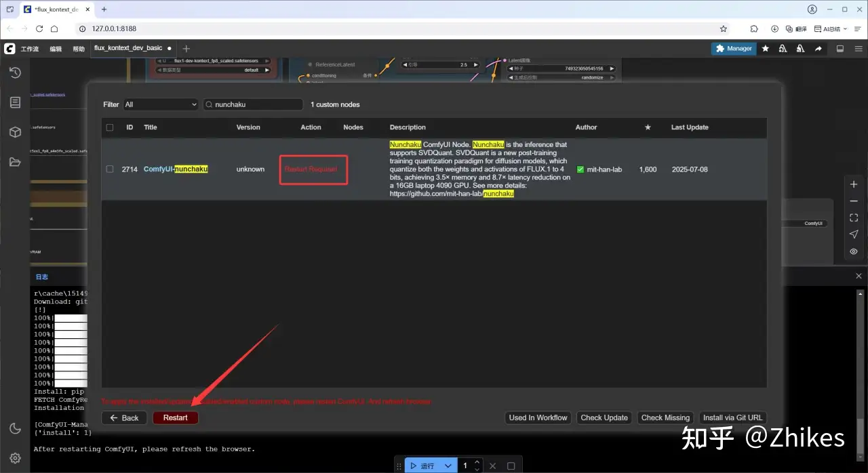Viewport: 868px width, 473px height.
Task: Open the 帮助 menu
Action: [x=79, y=49]
